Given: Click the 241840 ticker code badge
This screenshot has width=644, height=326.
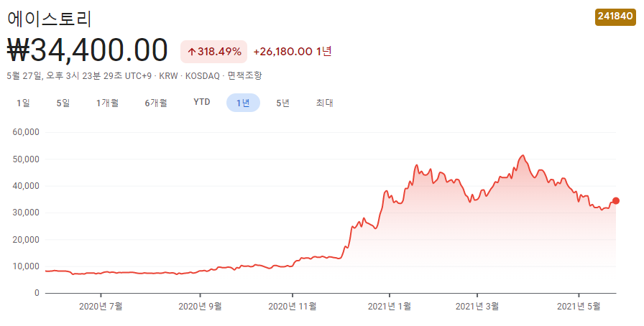Looking at the screenshot, I should click(x=615, y=17).
